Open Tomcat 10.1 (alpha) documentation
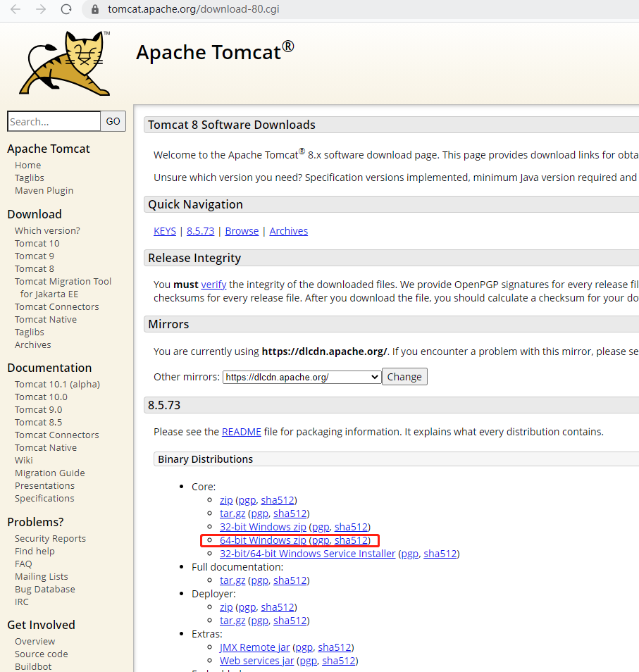The height and width of the screenshot is (672, 639). (57, 385)
